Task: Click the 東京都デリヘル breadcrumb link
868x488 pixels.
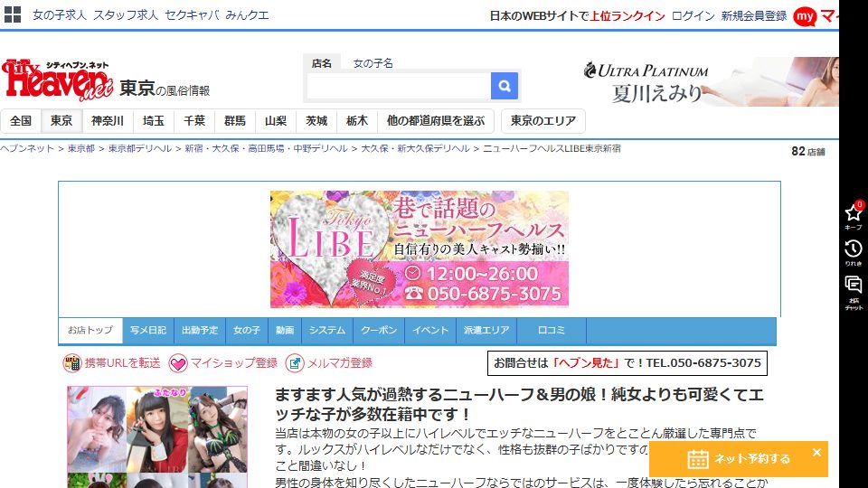Action: tap(140, 148)
